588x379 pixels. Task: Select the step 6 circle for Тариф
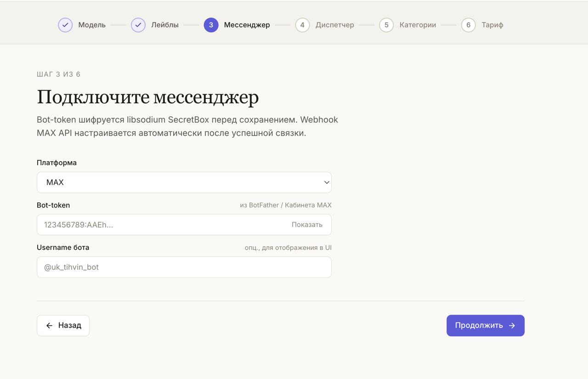pyautogui.click(x=468, y=25)
